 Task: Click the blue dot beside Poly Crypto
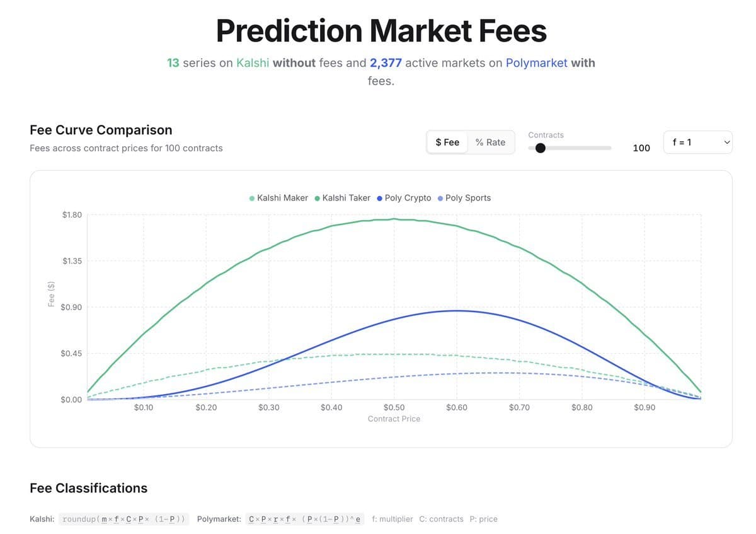coord(379,197)
